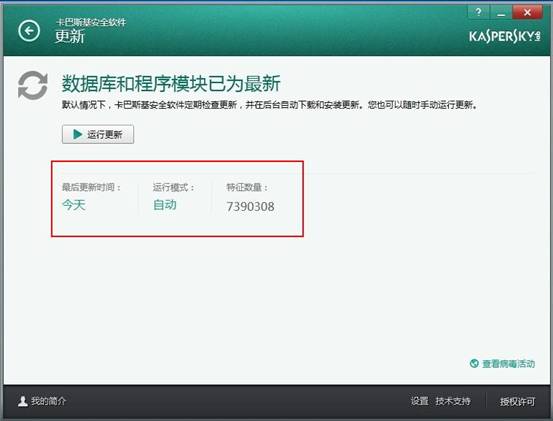The image size is (553, 421).
Task: Open the help question mark button
Action: [x=478, y=12]
